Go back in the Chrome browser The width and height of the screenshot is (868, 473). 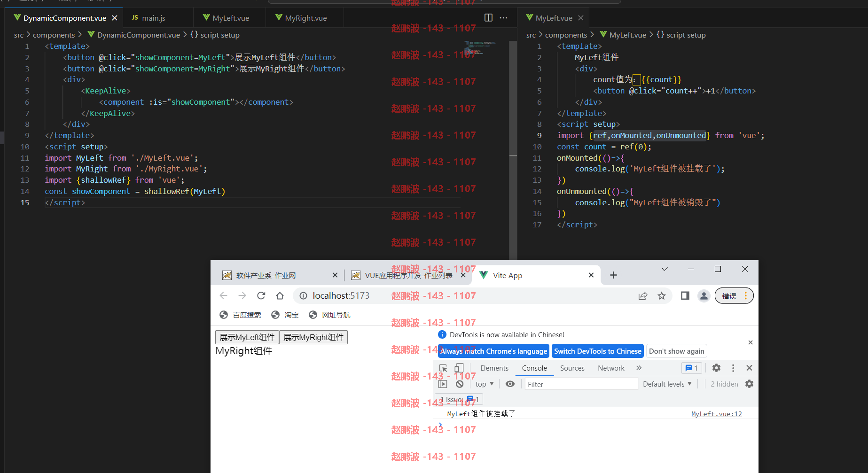224,295
